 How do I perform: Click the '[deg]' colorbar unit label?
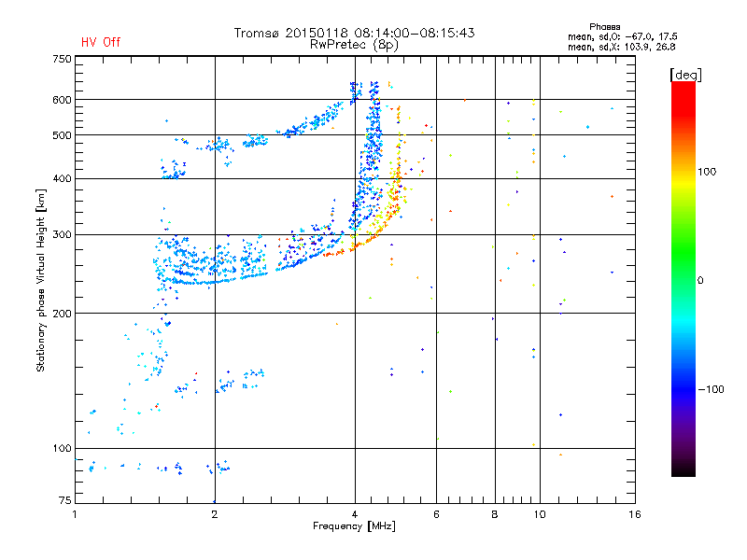coord(685,75)
